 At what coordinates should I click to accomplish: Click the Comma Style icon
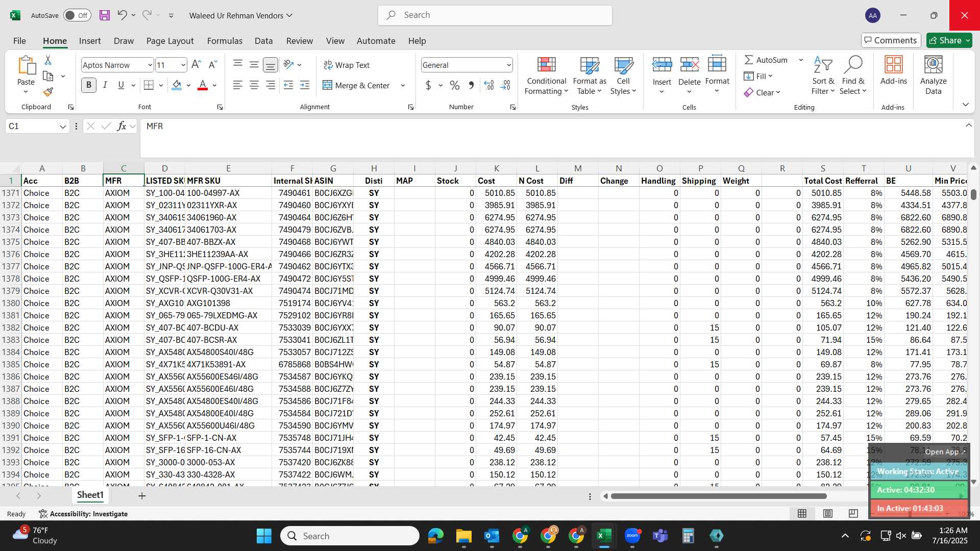[x=471, y=85]
